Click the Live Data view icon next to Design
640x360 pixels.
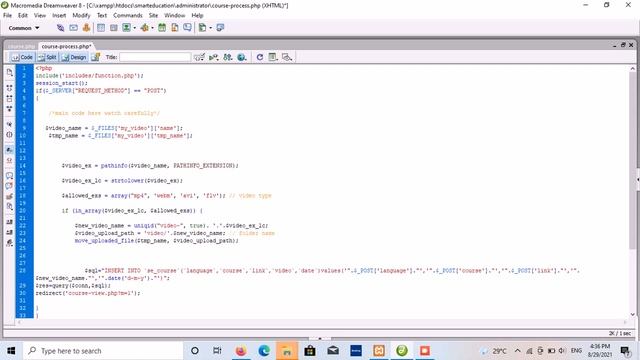click(x=96, y=57)
